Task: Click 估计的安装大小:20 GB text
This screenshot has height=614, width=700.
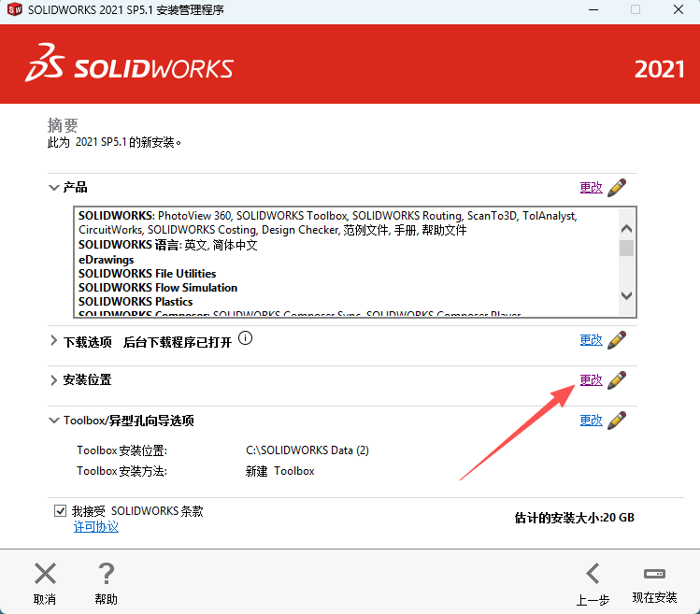Action: [574, 518]
